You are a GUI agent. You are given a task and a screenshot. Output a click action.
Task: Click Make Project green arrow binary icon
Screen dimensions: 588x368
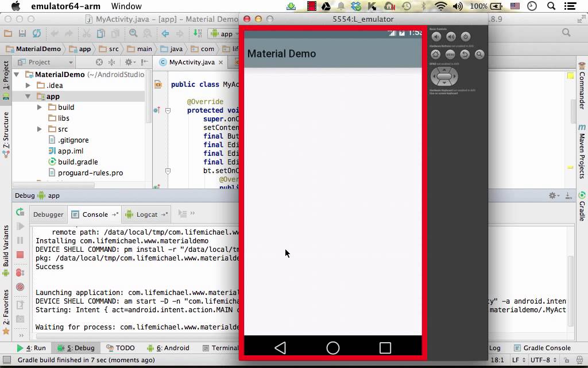coord(198,33)
